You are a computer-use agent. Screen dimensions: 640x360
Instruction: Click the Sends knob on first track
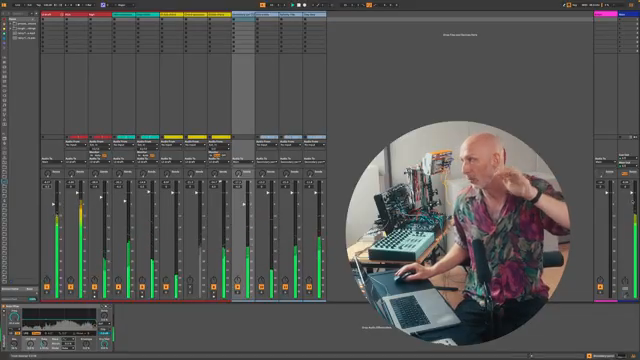click(x=47, y=173)
